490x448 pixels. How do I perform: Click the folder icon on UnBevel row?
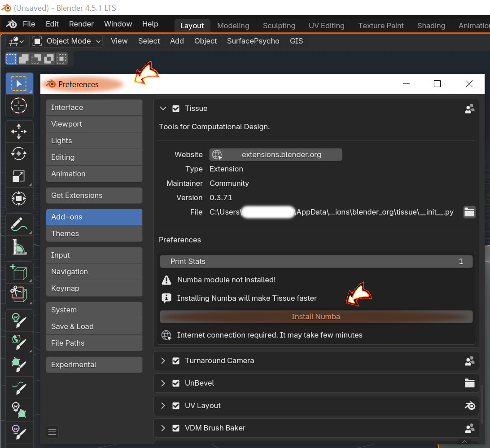point(469,383)
